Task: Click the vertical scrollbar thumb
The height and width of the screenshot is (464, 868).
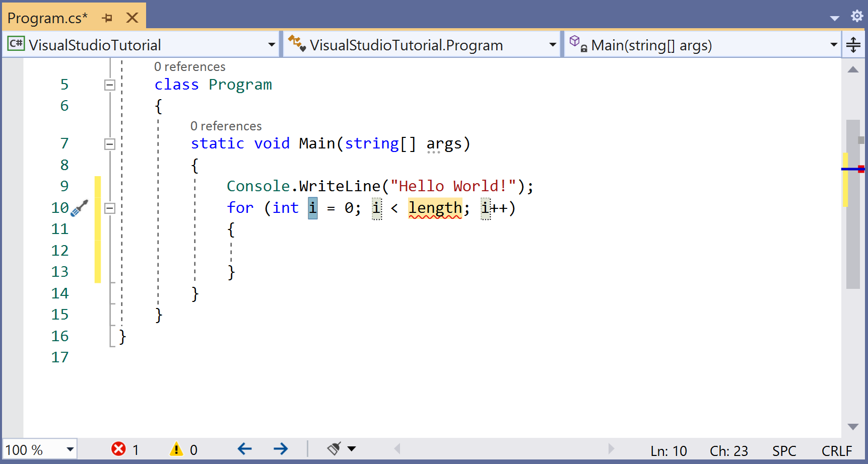Action: [x=853, y=204]
